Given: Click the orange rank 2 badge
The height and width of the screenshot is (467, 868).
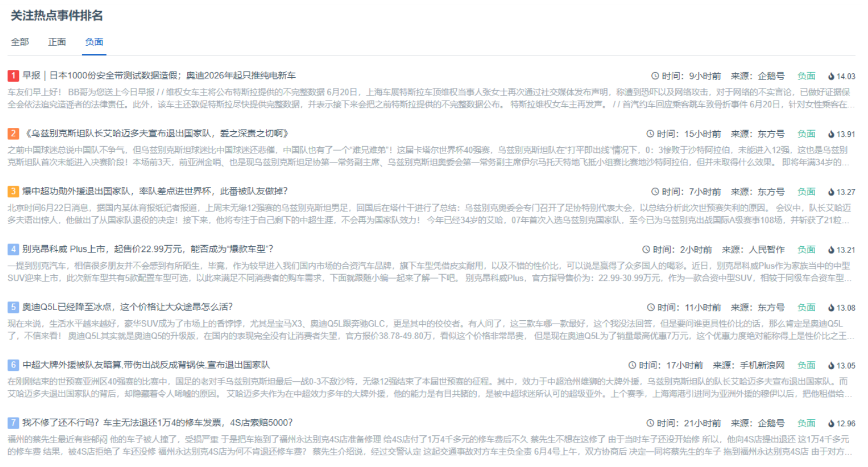Looking at the screenshot, I should (13, 133).
